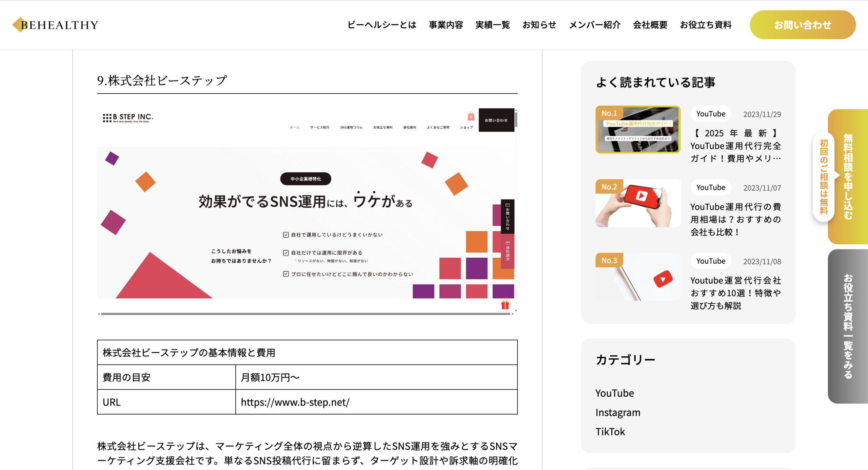
Task: Select the Instagram category link
Action: click(x=618, y=412)
